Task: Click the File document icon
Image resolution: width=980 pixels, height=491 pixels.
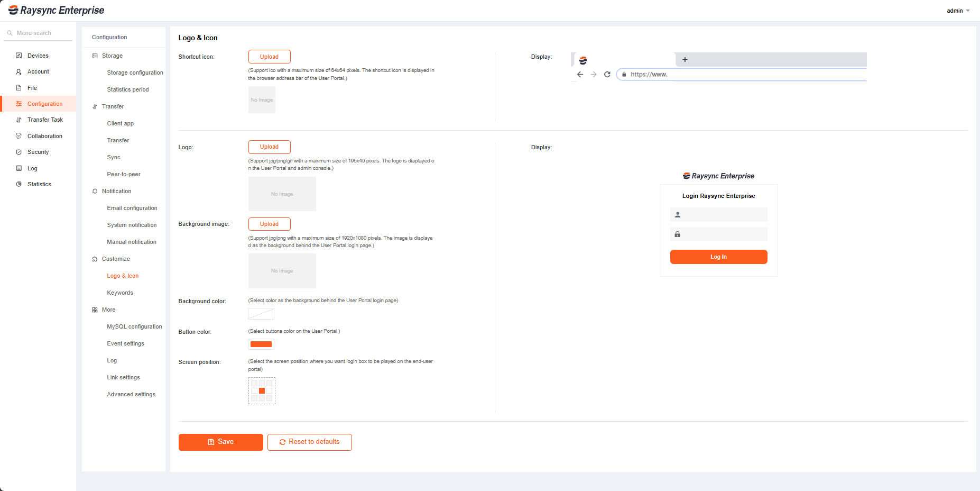Action: (x=19, y=88)
